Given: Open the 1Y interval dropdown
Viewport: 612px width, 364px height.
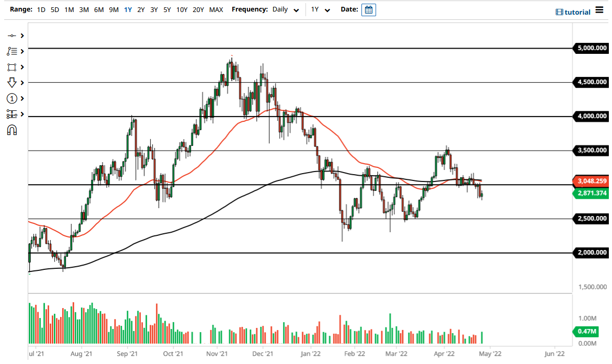Looking at the screenshot, I should pos(321,9).
